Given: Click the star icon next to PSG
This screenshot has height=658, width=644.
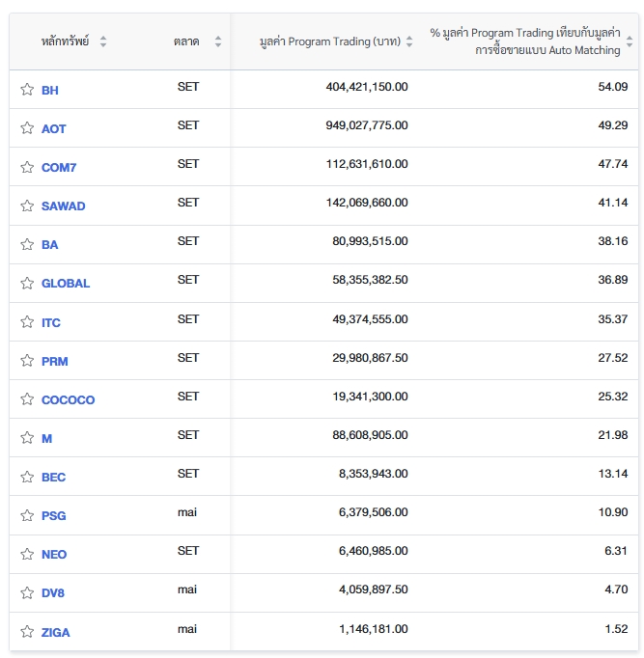Looking at the screenshot, I should (x=27, y=515).
